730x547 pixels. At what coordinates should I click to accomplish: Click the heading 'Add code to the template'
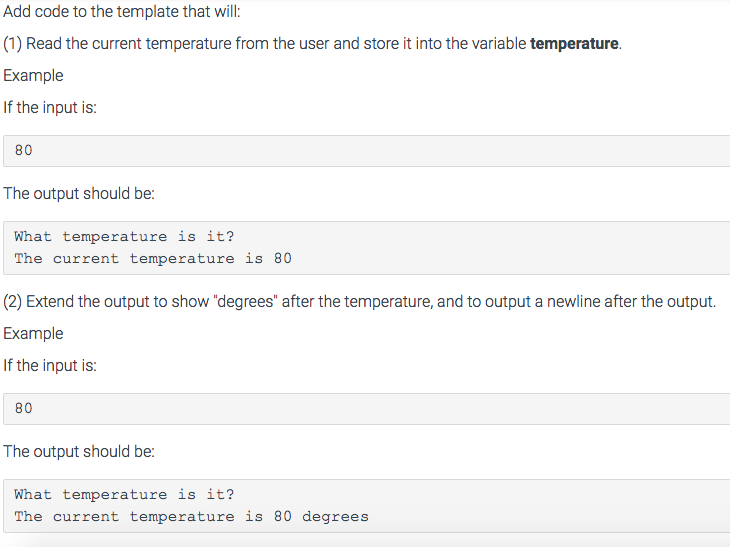(122, 11)
